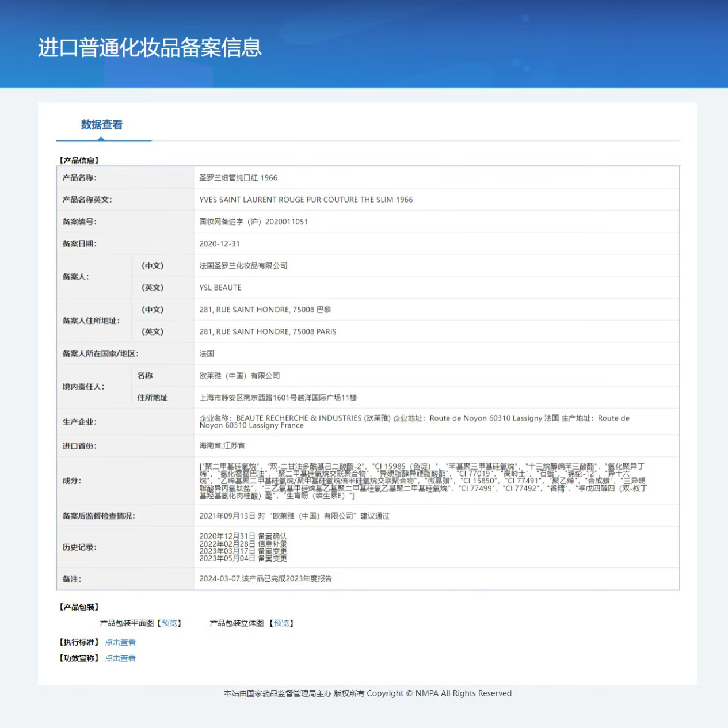The width and height of the screenshot is (728, 728).
Task: Select the Paris address in English
Action: tap(268, 331)
